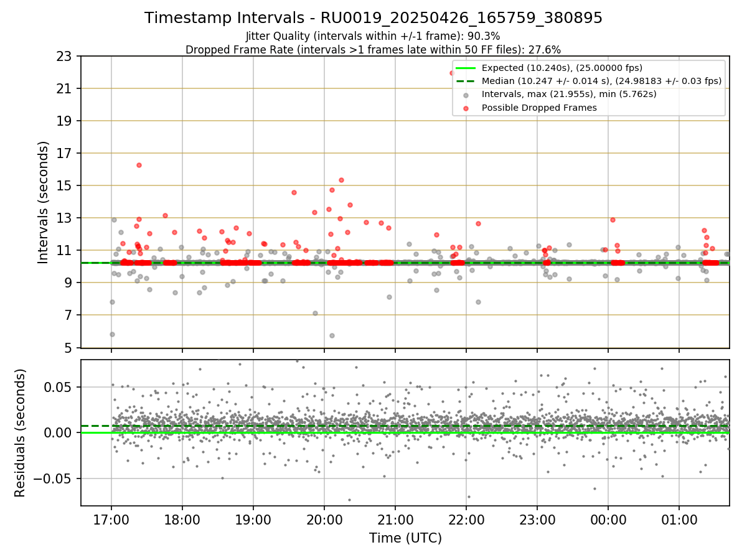Click the minimum gray interval point near 5.8 seconds
Screen dimensions: 747x560
332,335
